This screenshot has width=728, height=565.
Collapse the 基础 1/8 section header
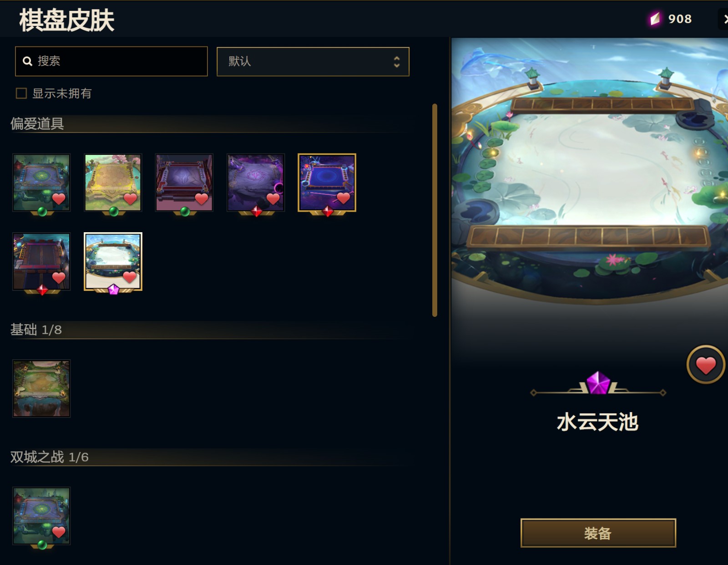36,330
